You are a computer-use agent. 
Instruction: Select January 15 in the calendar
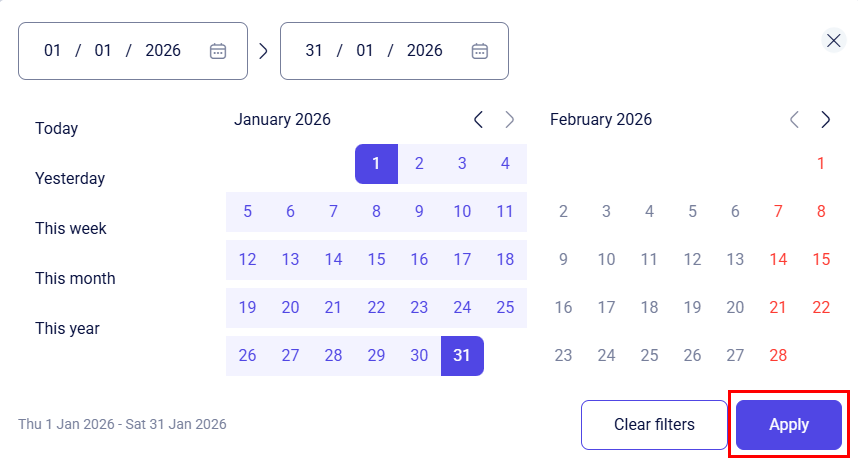click(x=376, y=259)
